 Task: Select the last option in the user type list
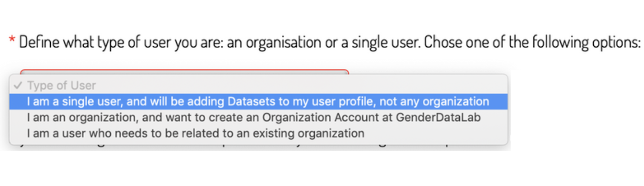coord(196,133)
